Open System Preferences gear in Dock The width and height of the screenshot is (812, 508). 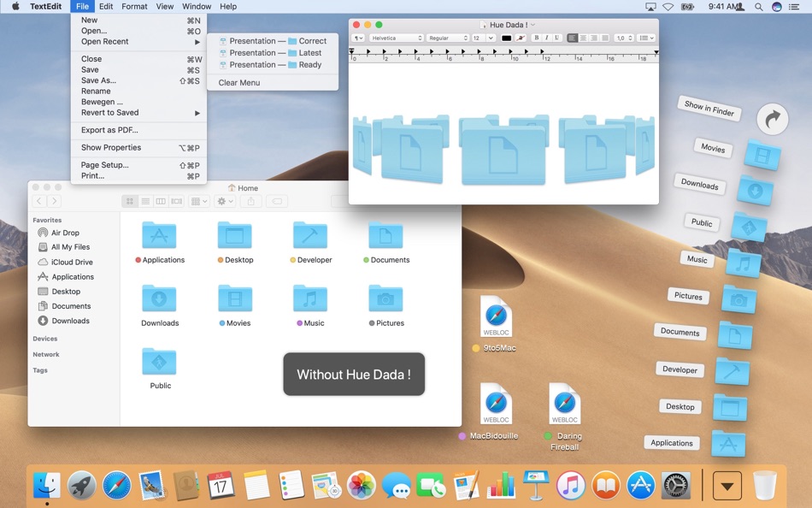tap(676, 485)
